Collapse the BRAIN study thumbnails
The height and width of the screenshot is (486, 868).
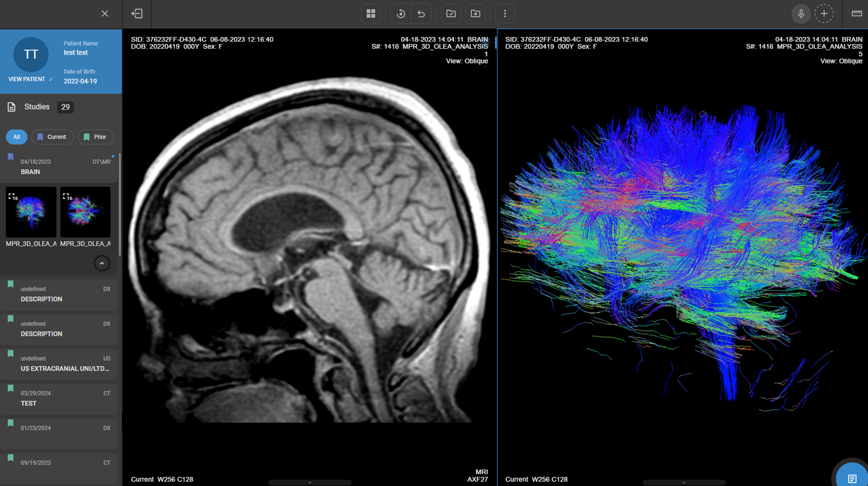102,264
